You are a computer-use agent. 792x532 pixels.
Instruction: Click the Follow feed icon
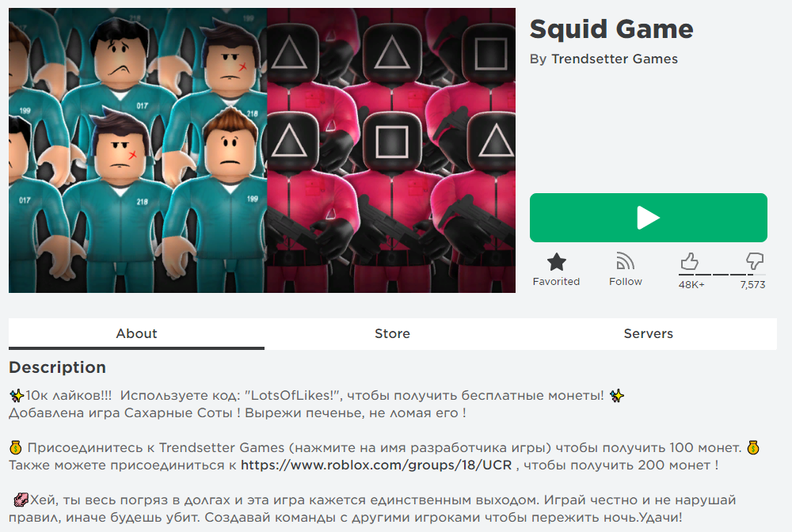coord(626,261)
